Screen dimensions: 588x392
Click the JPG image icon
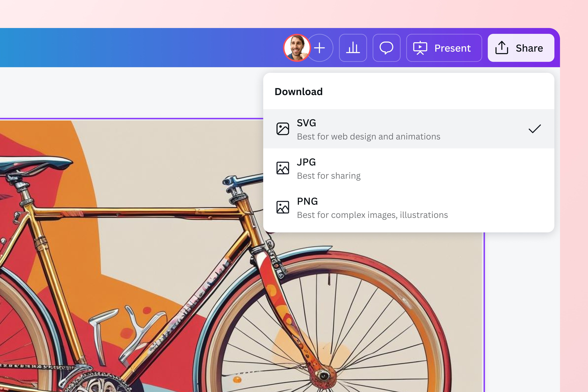pyautogui.click(x=283, y=168)
